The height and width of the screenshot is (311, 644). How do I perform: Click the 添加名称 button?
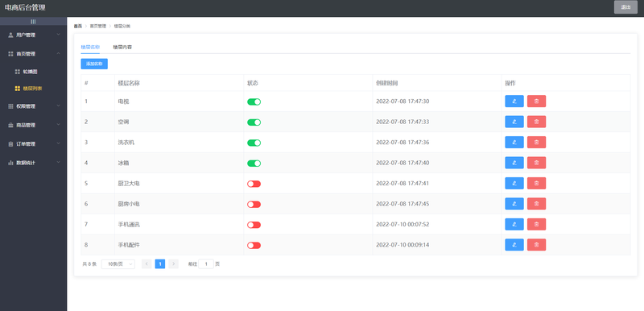94,64
